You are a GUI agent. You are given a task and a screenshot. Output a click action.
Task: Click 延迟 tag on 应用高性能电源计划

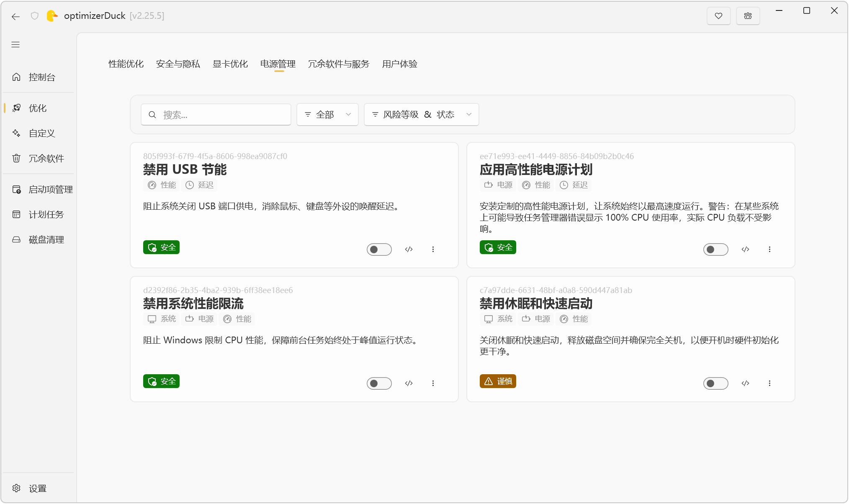[x=574, y=185]
